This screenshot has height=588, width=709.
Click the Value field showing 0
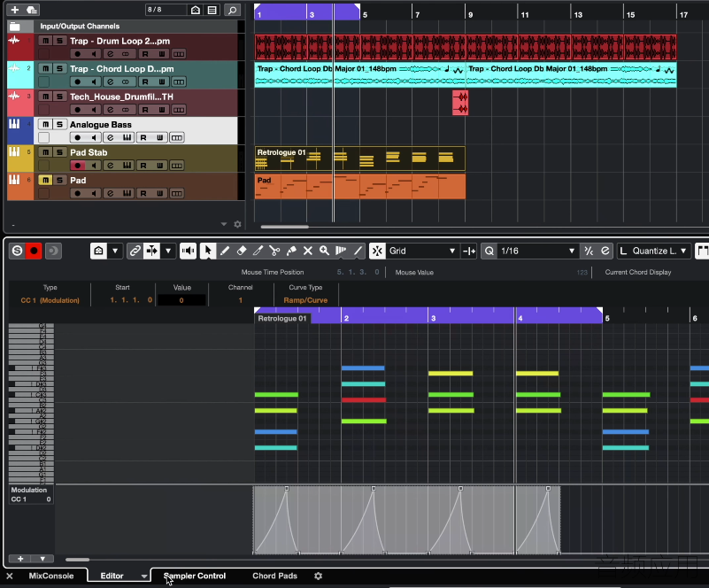181,300
